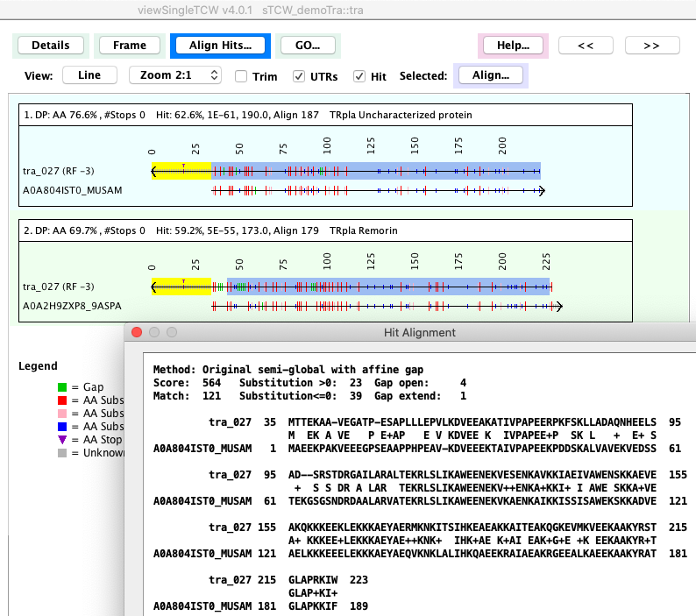Uncheck the UTRs checkbox

coord(299,76)
